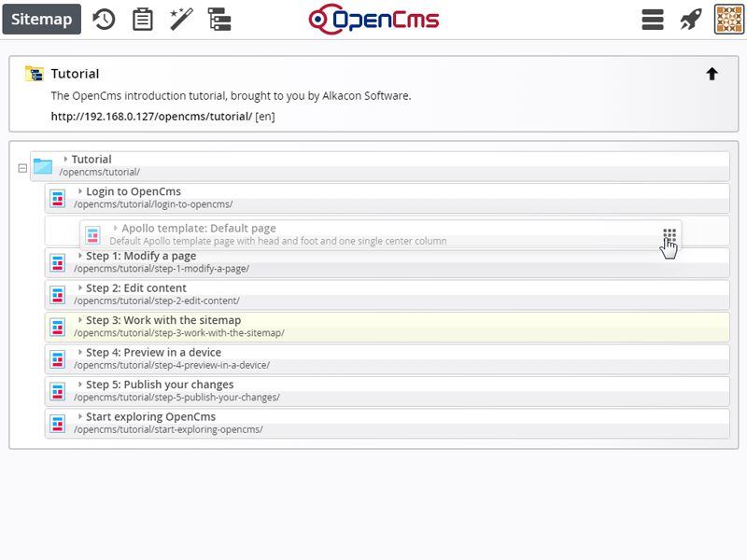Open the tutorial URL link
Viewport: 747px width, 560px height.
point(151,117)
